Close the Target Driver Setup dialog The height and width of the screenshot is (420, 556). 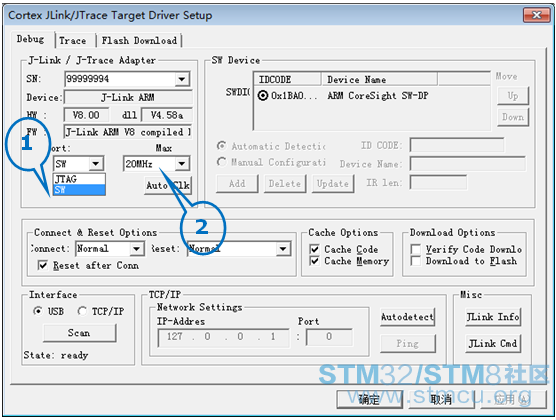536,15
